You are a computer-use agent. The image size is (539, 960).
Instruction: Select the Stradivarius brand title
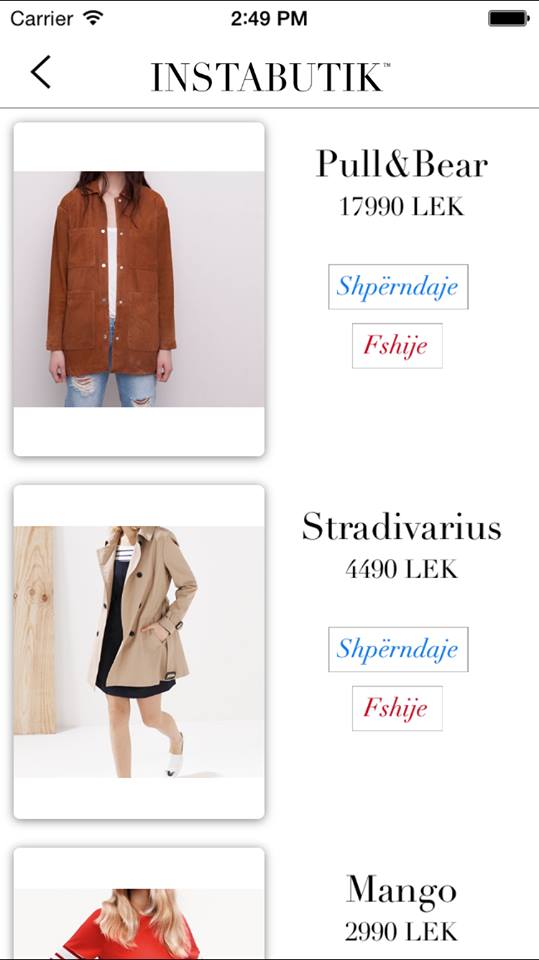coord(402,527)
